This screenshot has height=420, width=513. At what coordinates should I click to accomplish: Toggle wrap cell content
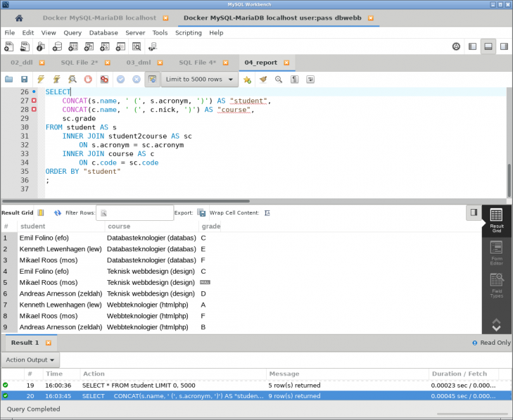[x=267, y=213]
